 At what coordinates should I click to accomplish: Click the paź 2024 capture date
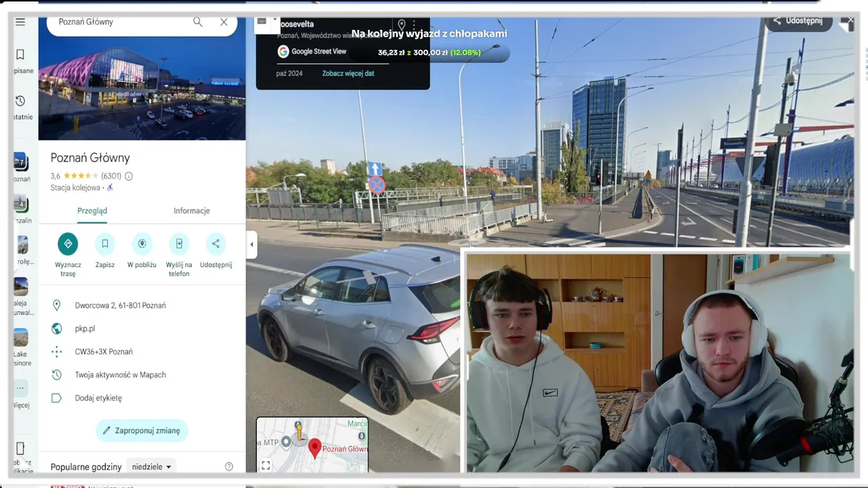[290, 73]
